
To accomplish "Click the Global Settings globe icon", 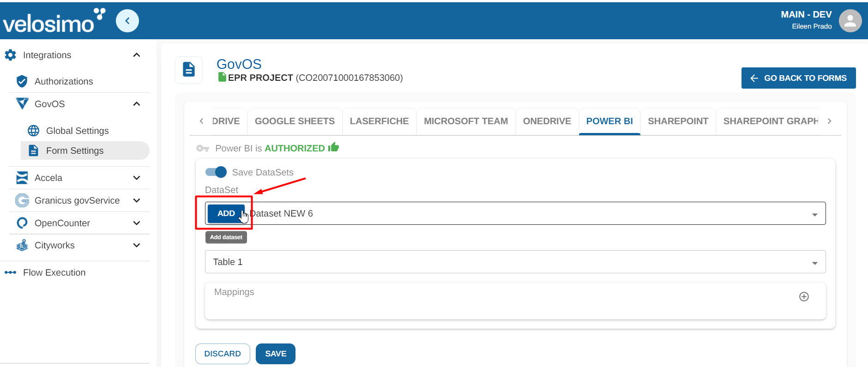I will tap(34, 131).
